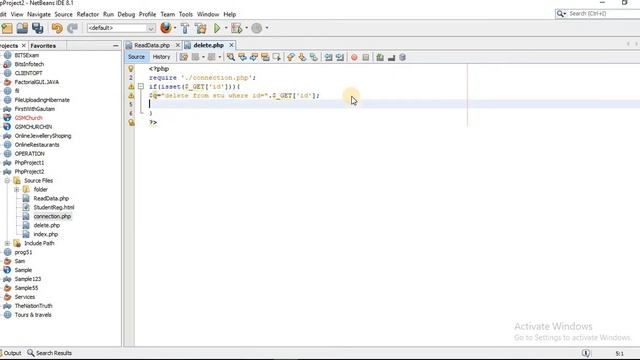Viewport: 640px width, 360px height.
Task: Run the project with green play icon
Action: click(217, 28)
